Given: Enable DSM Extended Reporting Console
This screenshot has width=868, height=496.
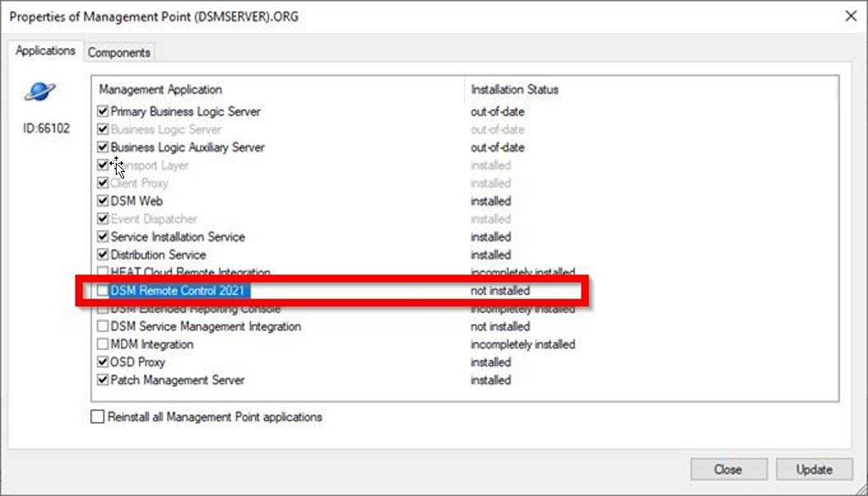Looking at the screenshot, I should pyautogui.click(x=103, y=308).
